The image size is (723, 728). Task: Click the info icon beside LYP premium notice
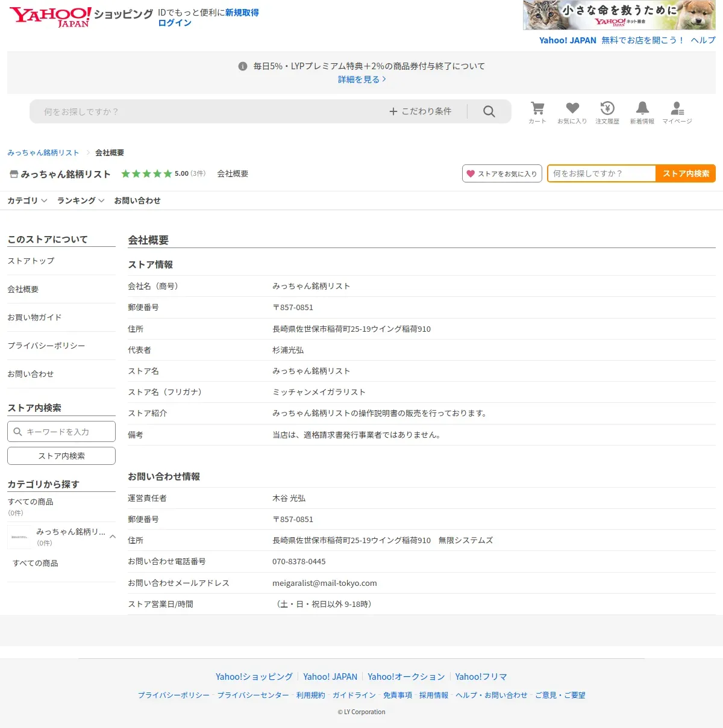(243, 66)
